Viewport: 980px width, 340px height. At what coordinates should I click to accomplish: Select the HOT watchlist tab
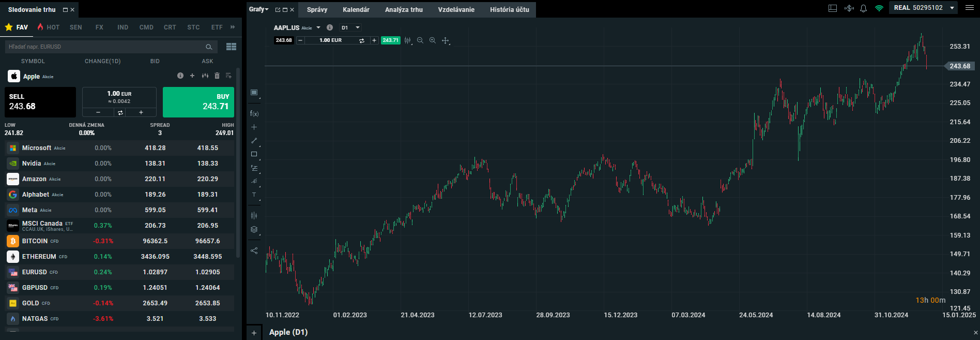pos(49,27)
